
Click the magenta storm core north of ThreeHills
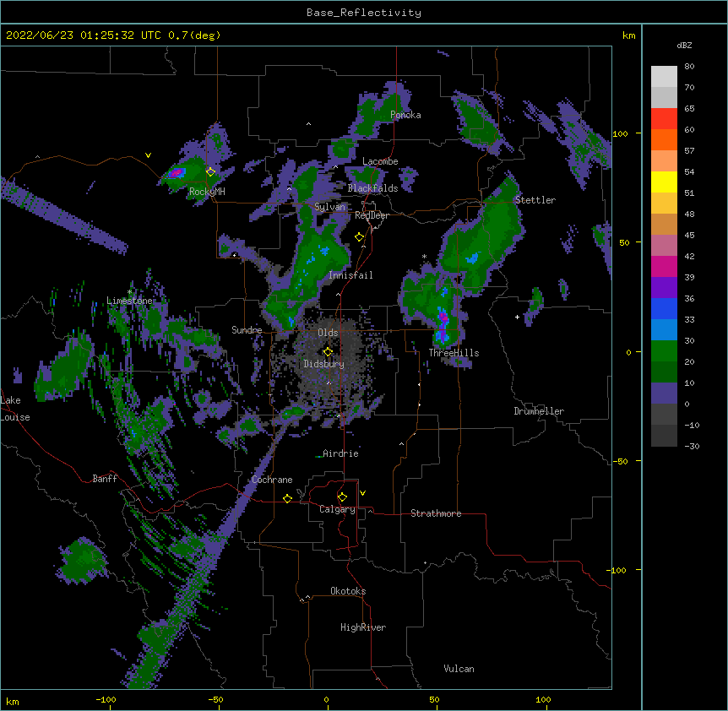[443, 318]
